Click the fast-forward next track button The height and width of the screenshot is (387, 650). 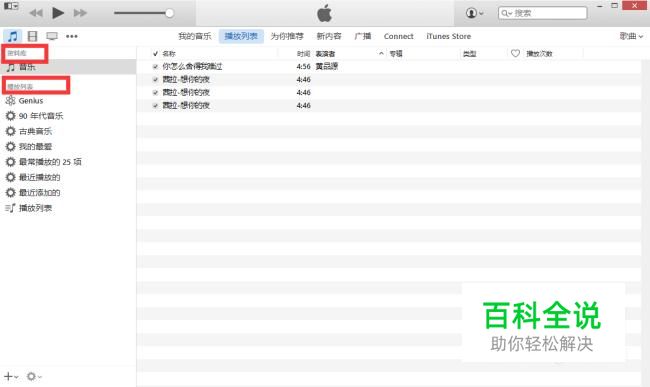80,13
